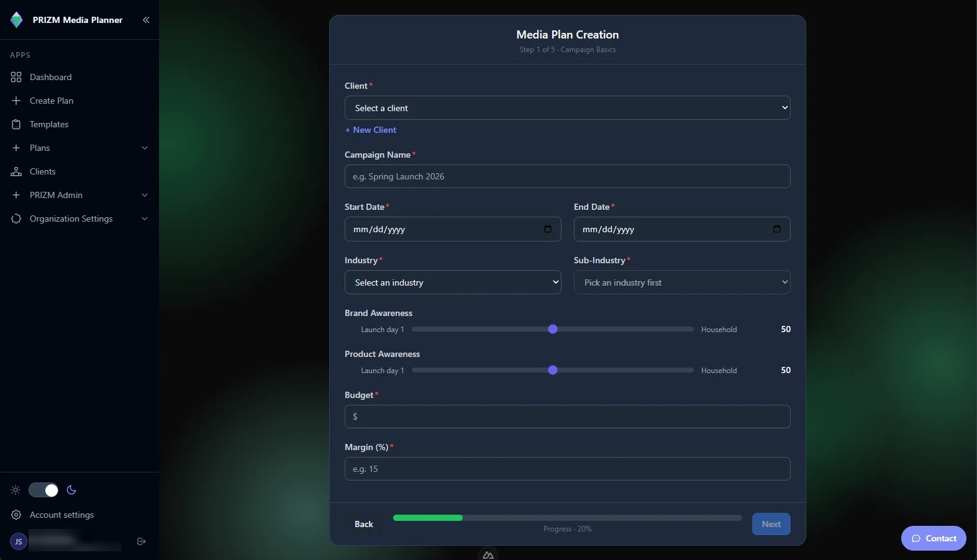Click the Organization Settings icon
The width and height of the screenshot is (977, 560).
click(16, 219)
